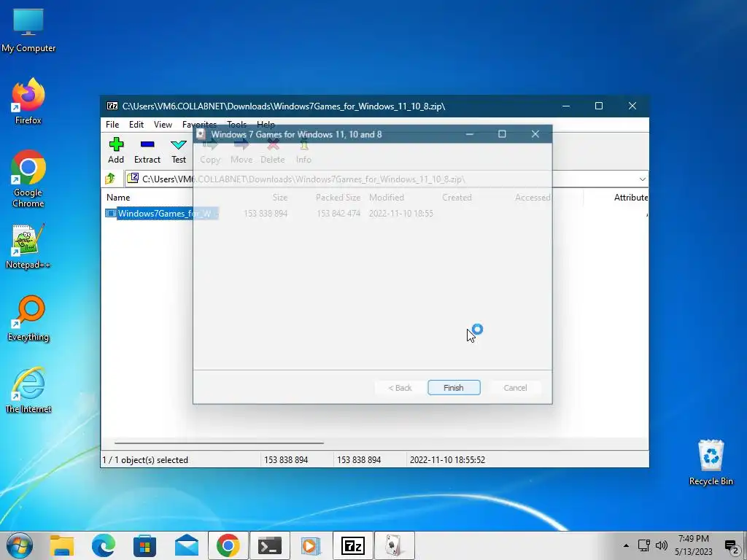Click the horizontal scrollbar in 7-Zip
Screen dimensions: 747x560
[219, 443]
